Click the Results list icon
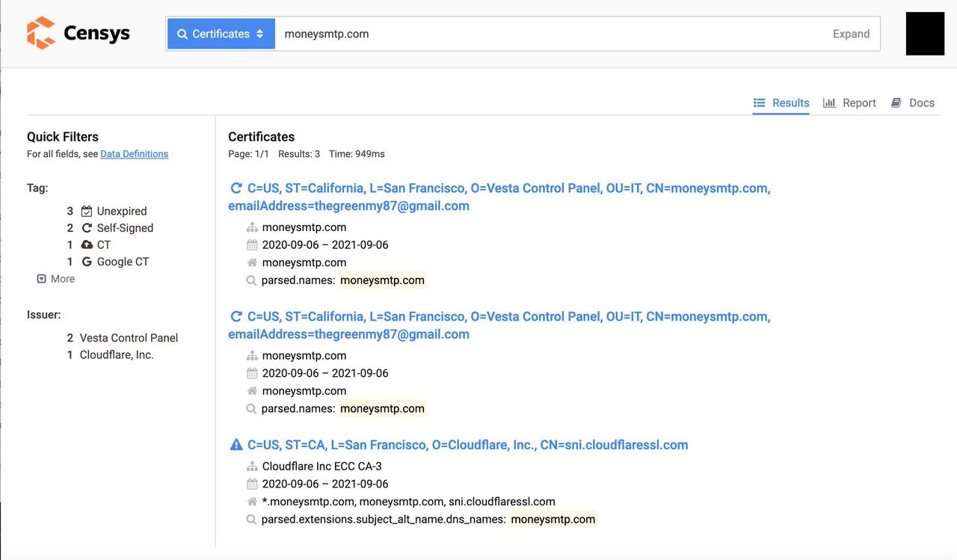The width and height of the screenshot is (957, 560). 759,102
